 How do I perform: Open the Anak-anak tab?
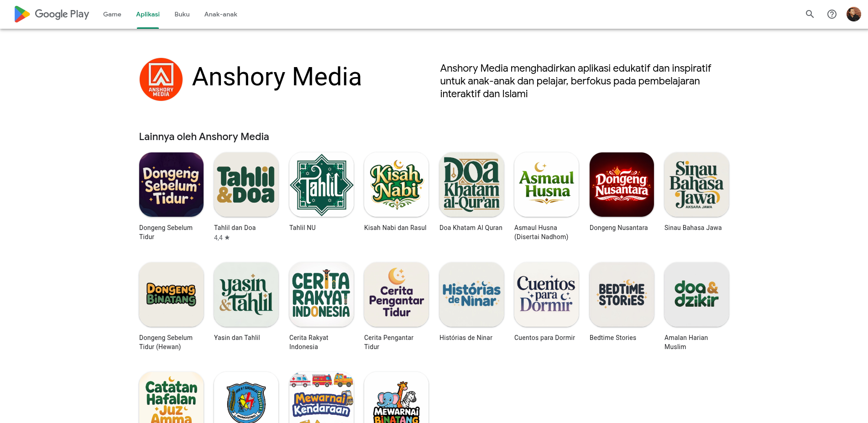220,14
